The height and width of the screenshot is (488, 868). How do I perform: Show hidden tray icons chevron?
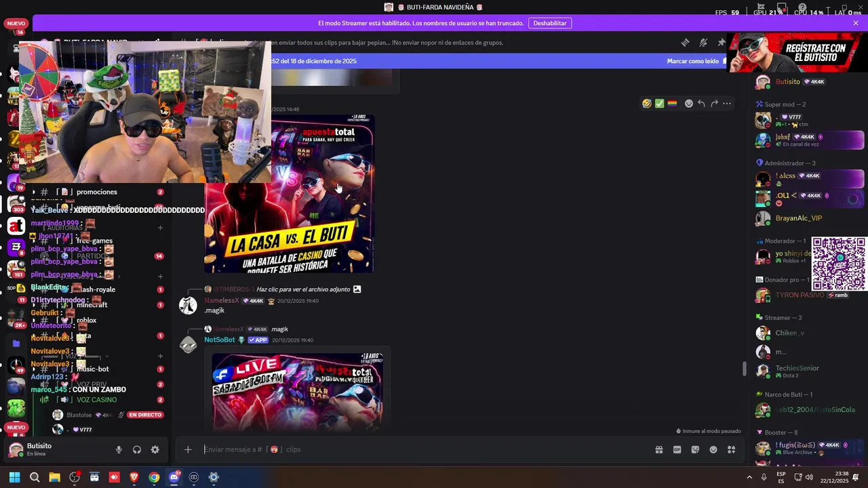point(749,477)
